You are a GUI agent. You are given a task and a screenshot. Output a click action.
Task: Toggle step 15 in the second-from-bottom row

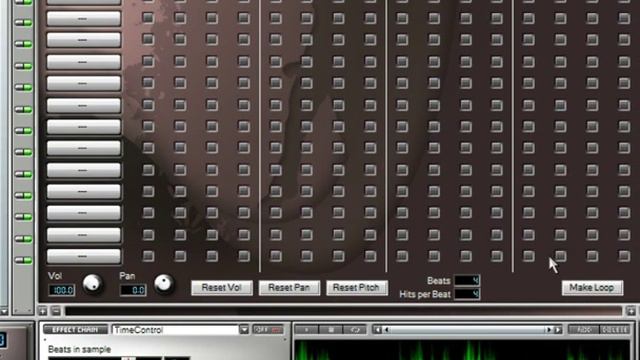coord(592,234)
